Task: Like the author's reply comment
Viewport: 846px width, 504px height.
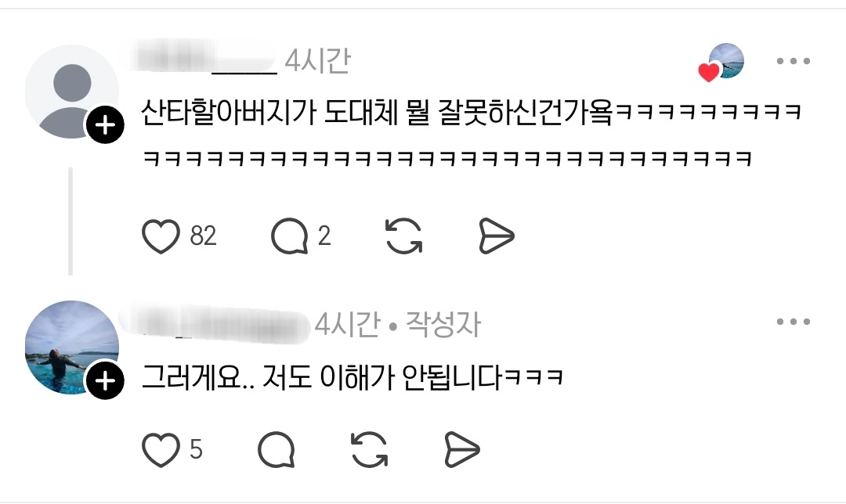Action: click(161, 449)
